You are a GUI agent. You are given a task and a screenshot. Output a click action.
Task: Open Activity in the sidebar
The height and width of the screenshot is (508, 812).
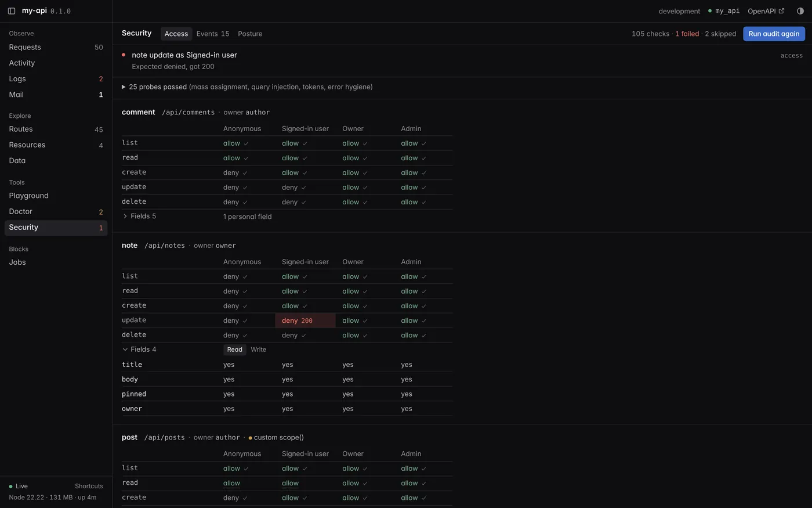pos(56,63)
